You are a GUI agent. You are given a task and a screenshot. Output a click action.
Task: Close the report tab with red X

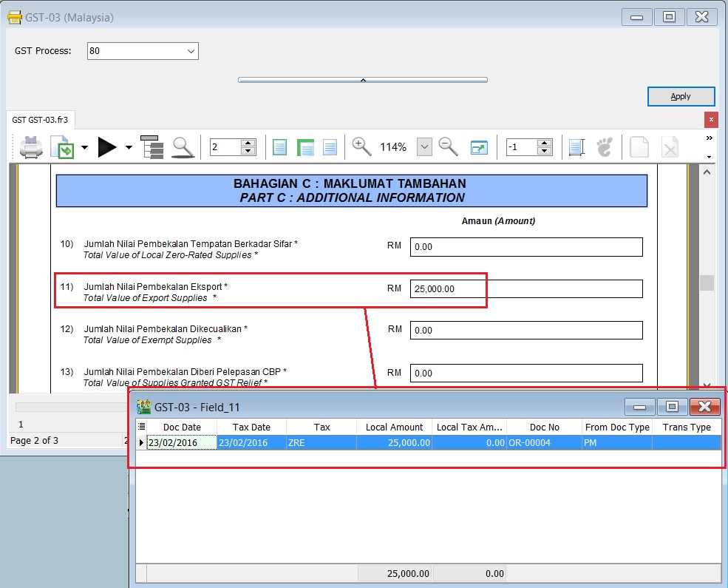point(711,119)
